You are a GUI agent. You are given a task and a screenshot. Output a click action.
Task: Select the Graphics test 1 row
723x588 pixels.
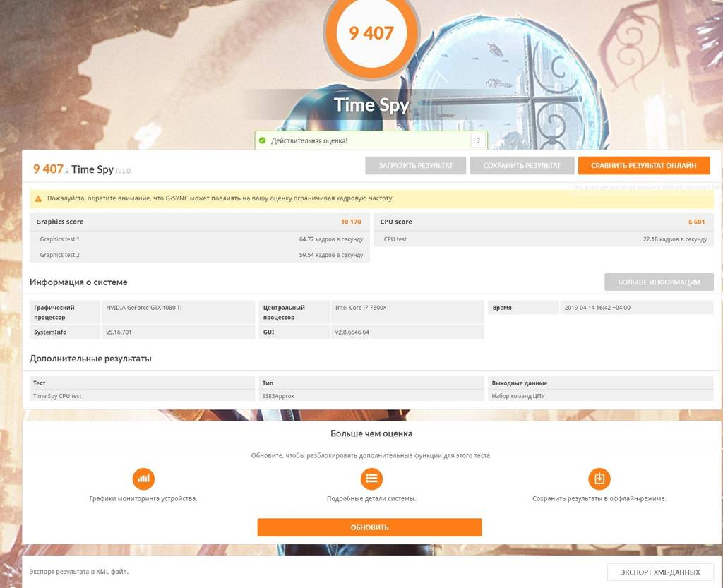point(200,239)
